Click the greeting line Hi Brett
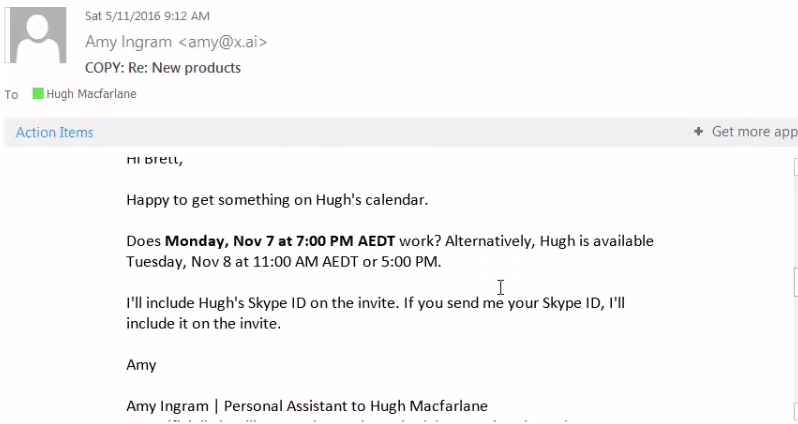The image size is (798, 424). 155,159
